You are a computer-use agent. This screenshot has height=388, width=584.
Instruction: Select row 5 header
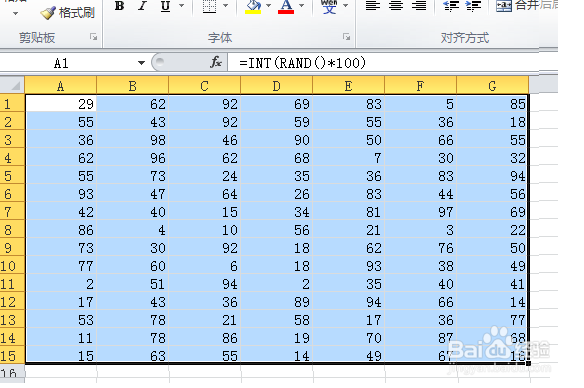coord(12,176)
